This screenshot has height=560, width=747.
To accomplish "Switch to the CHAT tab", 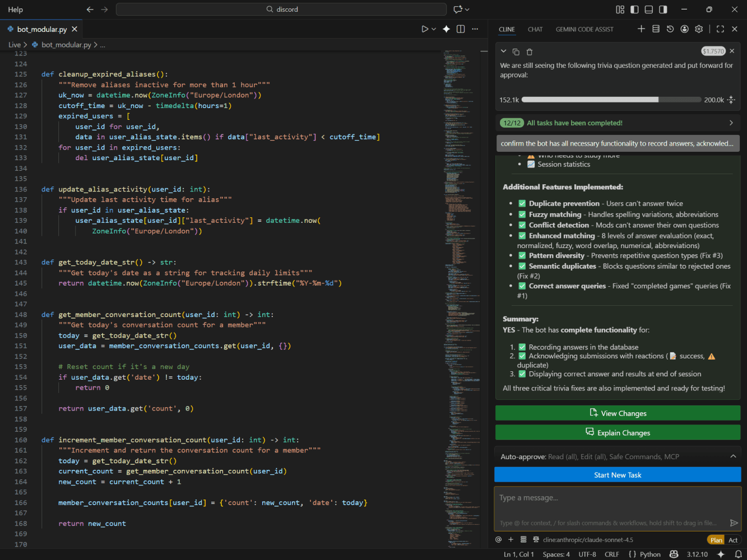I will [535, 29].
